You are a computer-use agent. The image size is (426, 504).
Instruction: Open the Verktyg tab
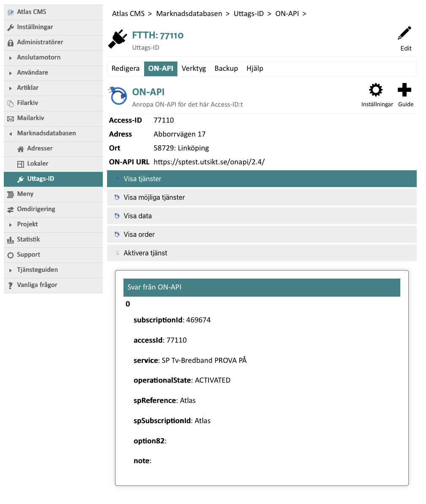(193, 68)
